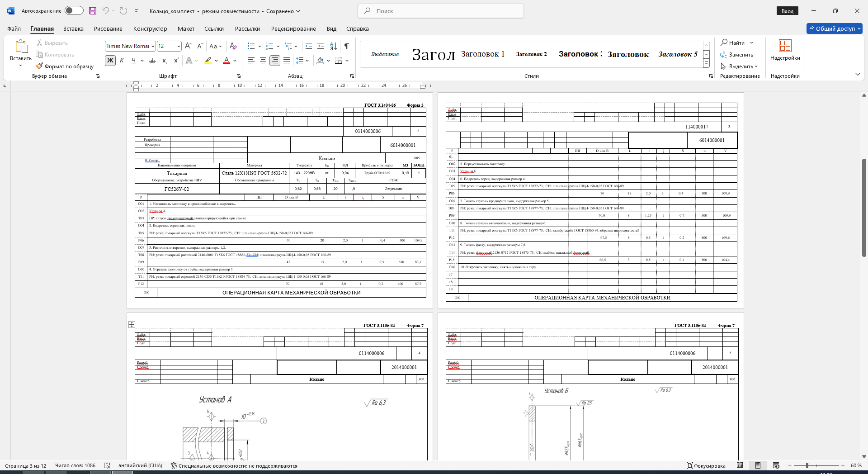This screenshot has width=868, height=474.
Task: Click the Общий доступ share button
Action: [835, 28]
